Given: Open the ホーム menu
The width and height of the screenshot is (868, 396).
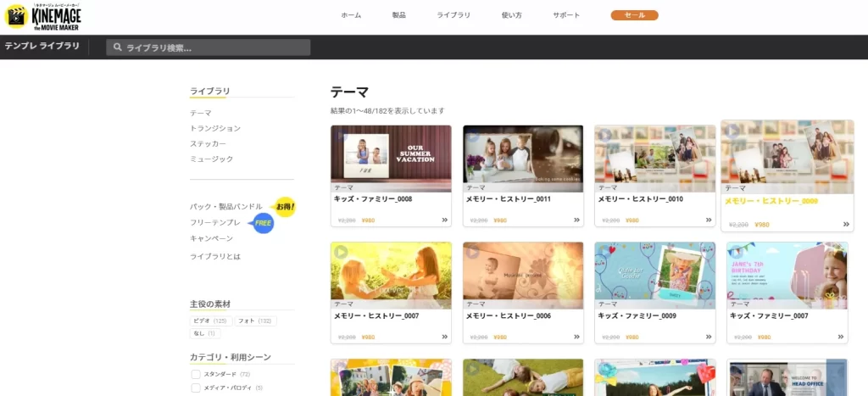Looking at the screenshot, I should (351, 15).
